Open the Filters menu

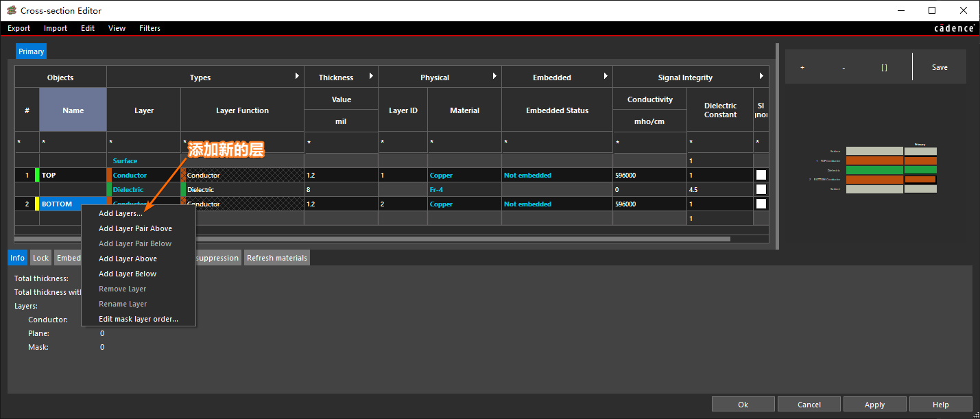[x=150, y=28]
